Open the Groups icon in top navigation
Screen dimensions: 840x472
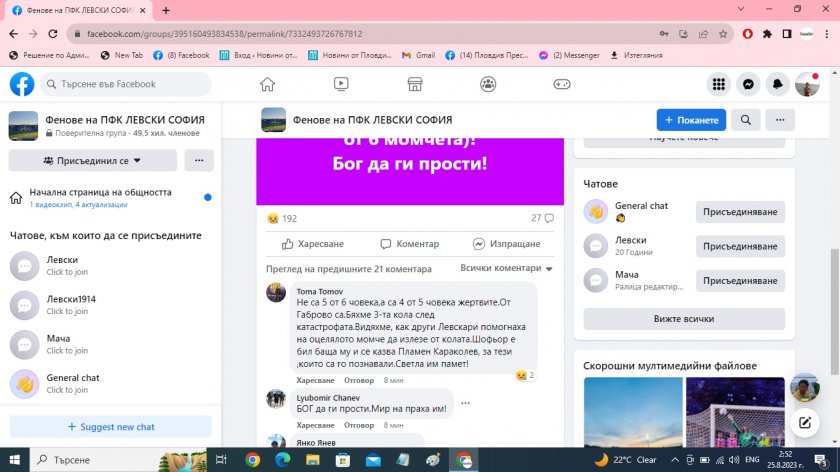click(x=488, y=85)
